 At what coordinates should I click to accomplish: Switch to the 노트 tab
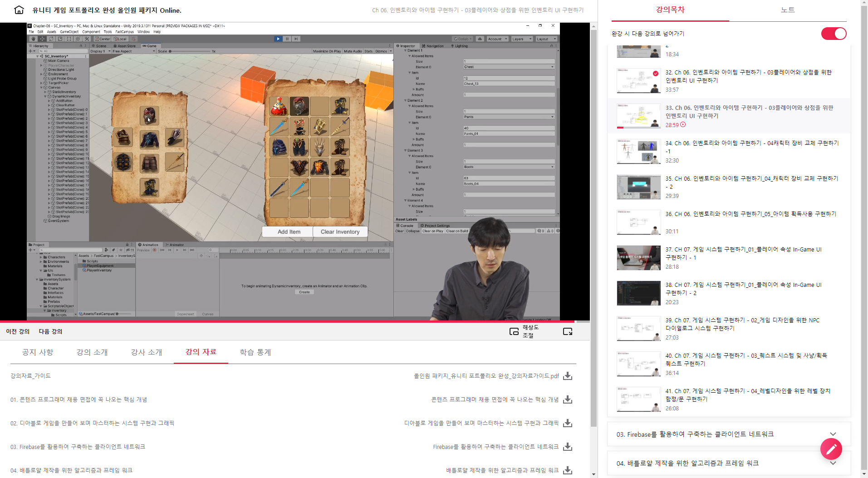point(788,10)
